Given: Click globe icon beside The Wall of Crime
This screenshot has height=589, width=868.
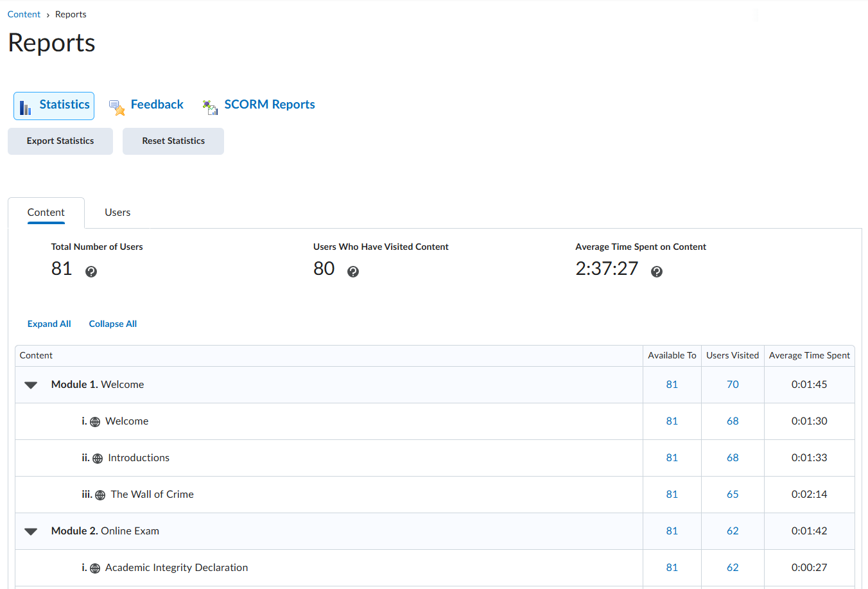Looking at the screenshot, I should click(100, 495).
